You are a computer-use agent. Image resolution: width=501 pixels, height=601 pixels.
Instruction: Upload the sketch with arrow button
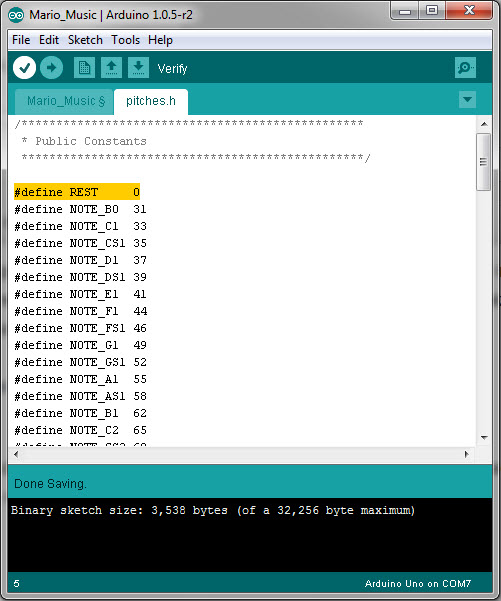click(51, 68)
